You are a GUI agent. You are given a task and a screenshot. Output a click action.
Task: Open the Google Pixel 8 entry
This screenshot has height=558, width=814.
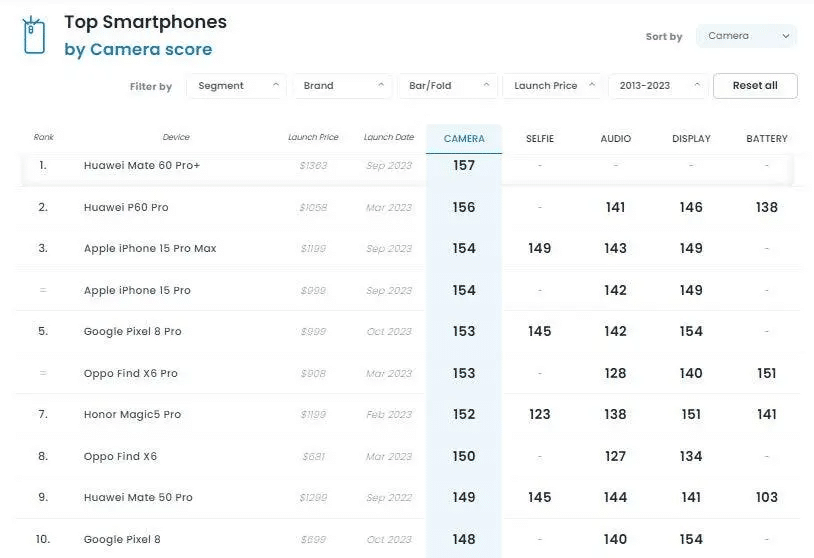pyautogui.click(x=122, y=539)
